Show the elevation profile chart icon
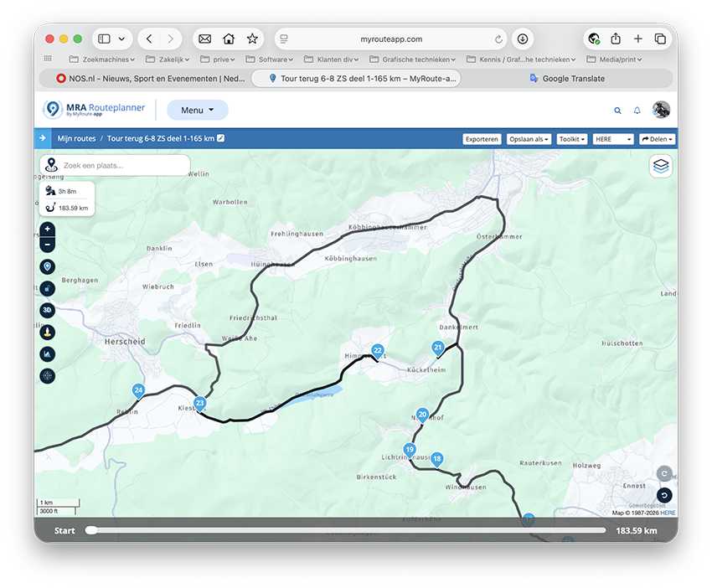Image resolution: width=712 pixels, height=588 pixels. (x=47, y=354)
